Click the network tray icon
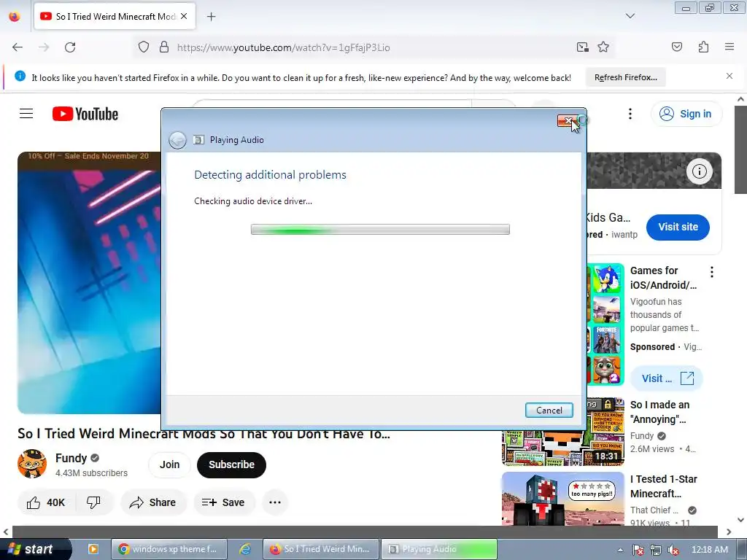Image resolution: width=747 pixels, height=560 pixels. pos(656,550)
